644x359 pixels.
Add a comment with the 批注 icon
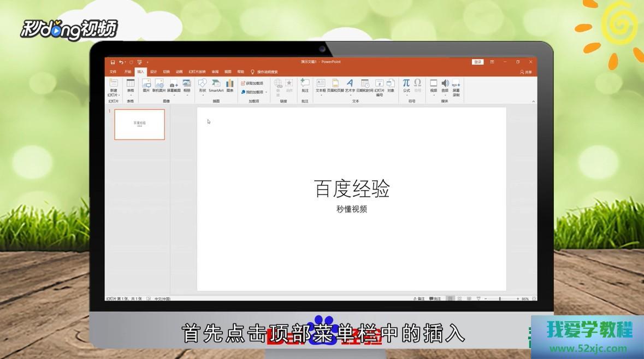click(x=305, y=84)
